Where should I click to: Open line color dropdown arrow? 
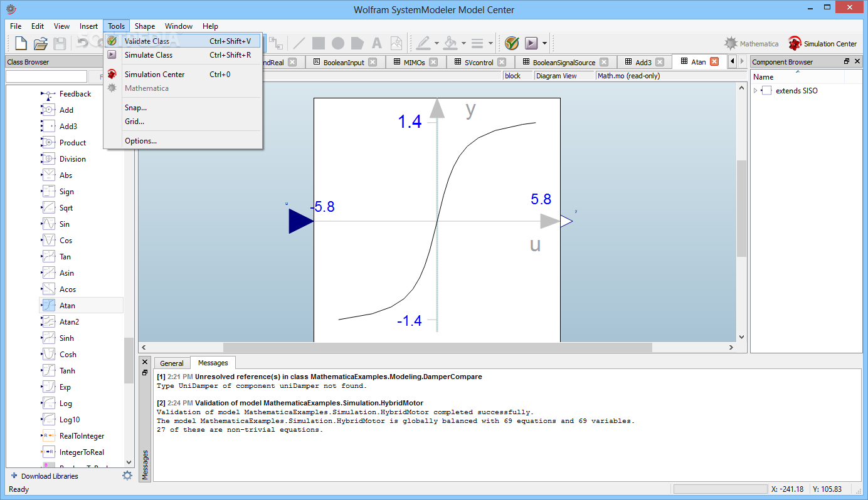437,44
